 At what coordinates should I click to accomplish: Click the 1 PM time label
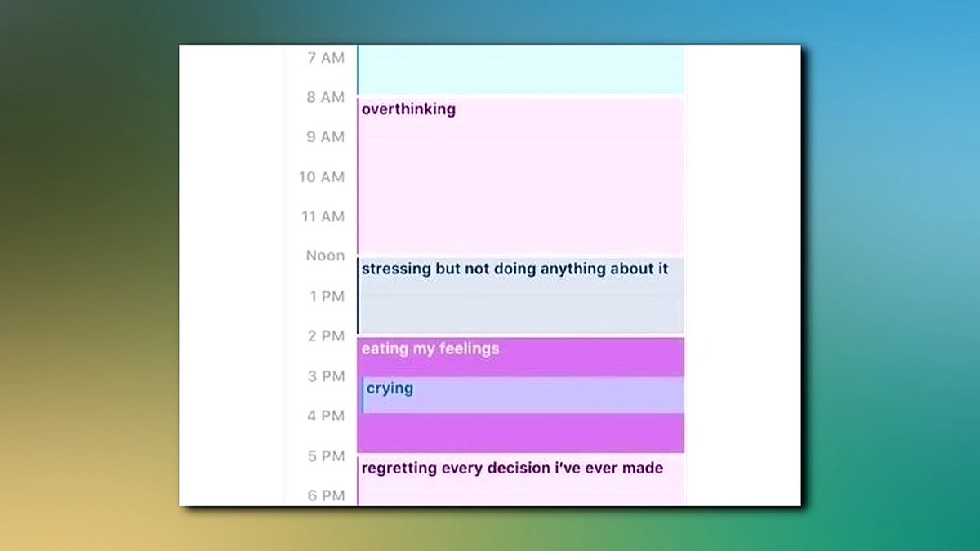click(x=327, y=296)
